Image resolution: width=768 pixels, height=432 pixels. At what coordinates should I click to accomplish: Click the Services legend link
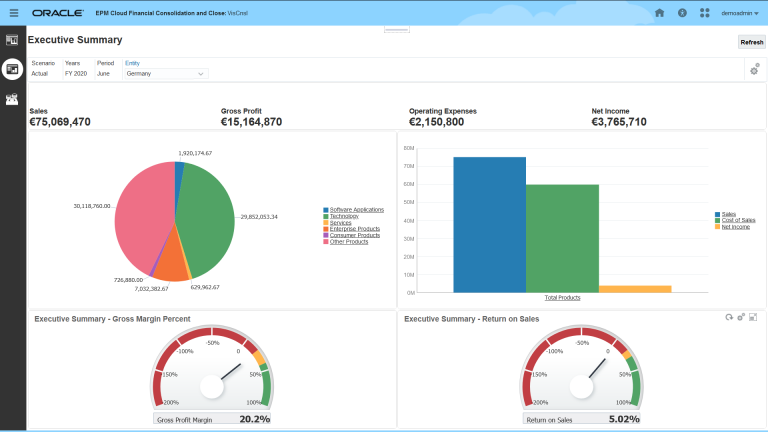[x=340, y=222]
